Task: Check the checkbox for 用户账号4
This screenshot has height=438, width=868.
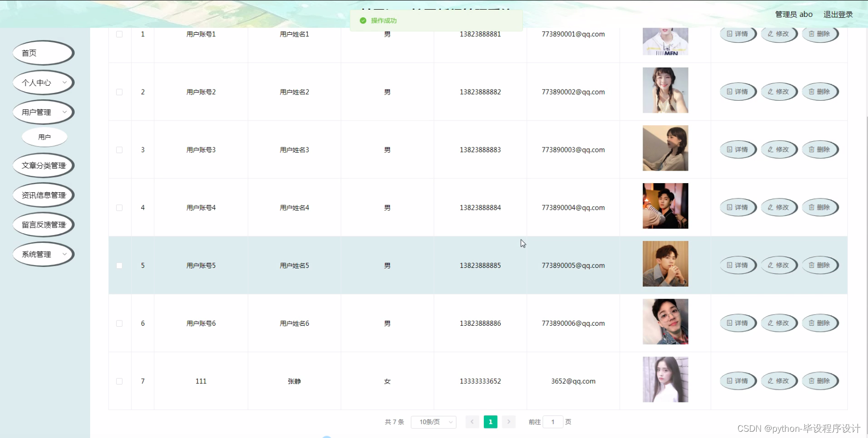Action: click(120, 207)
